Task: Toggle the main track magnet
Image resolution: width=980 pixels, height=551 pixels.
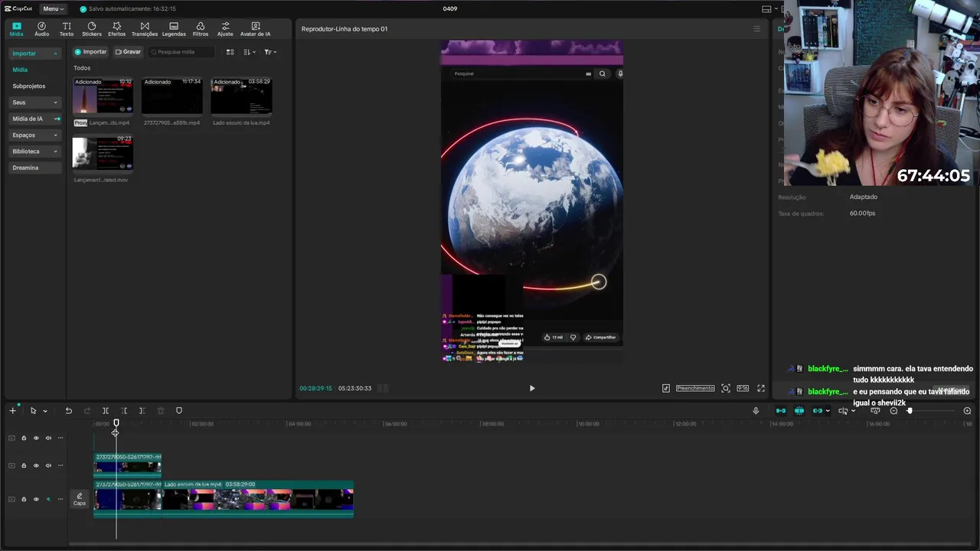Action: [781, 411]
